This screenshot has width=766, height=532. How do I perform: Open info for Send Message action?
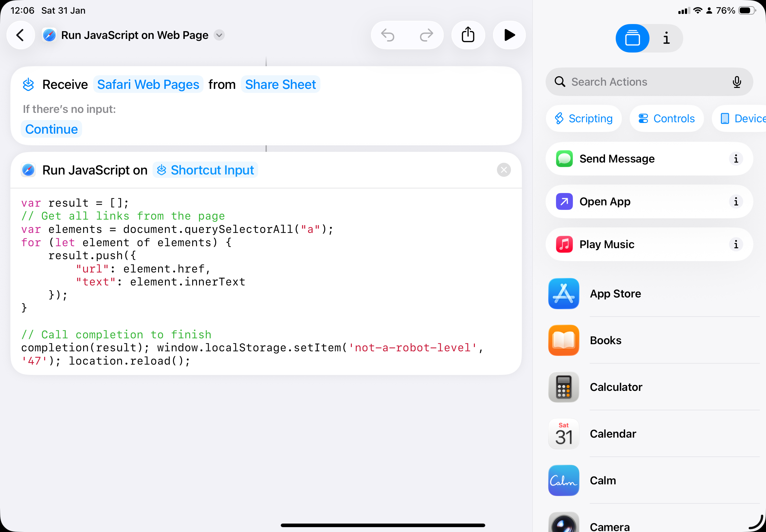tap(736, 159)
